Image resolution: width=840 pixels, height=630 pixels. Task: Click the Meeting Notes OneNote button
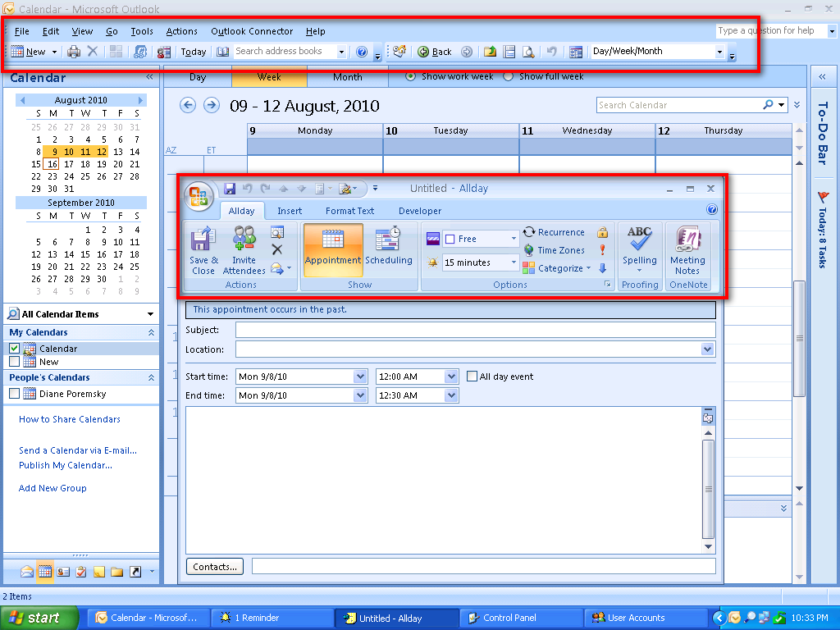688,251
